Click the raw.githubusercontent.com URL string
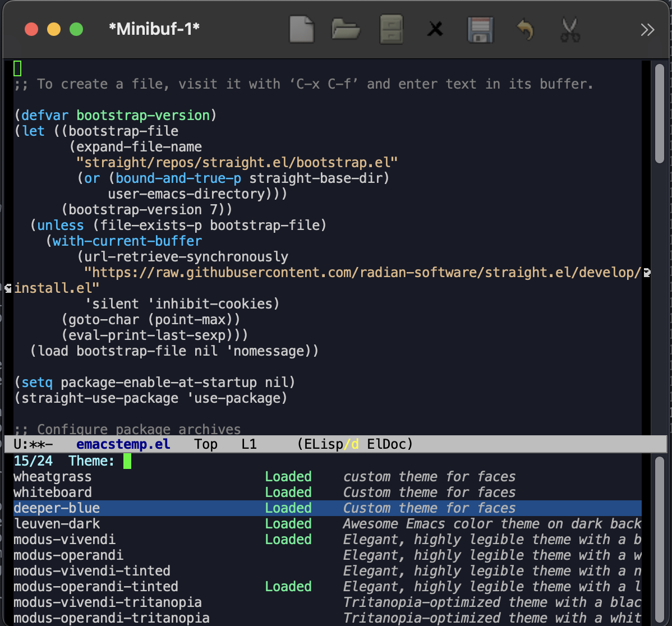 pyautogui.click(x=362, y=273)
